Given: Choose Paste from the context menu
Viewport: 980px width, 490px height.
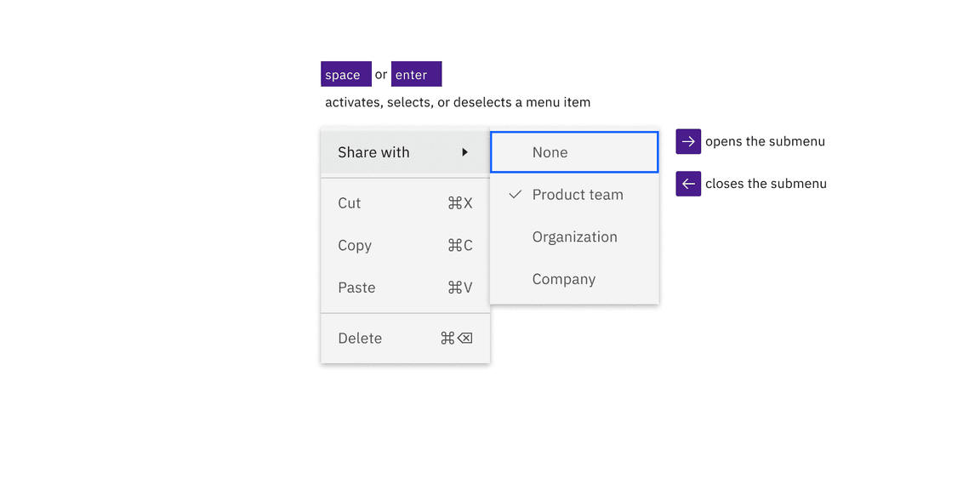Looking at the screenshot, I should (x=356, y=288).
